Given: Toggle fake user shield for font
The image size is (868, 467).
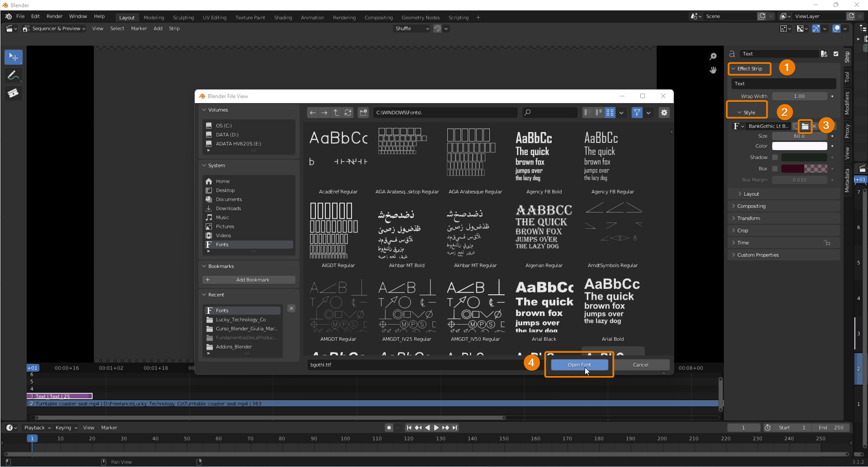Looking at the screenshot, I should pyautogui.click(x=796, y=126).
